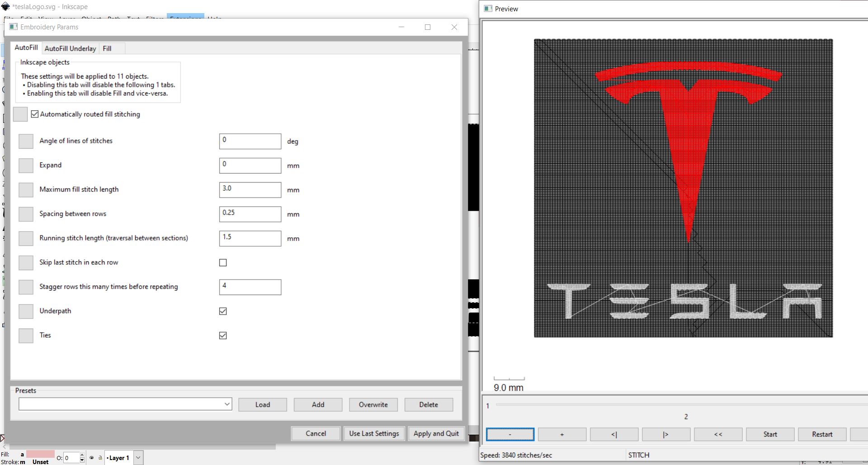
Task: Click the 'STITCH' status text in Preview
Action: point(638,455)
